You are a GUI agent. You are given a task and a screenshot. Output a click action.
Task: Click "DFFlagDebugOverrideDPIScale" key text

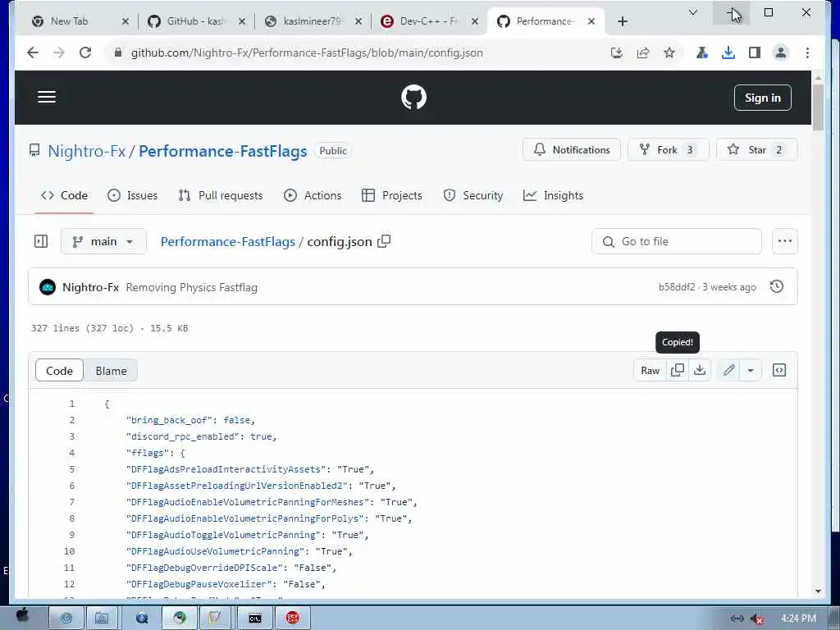[x=204, y=568]
